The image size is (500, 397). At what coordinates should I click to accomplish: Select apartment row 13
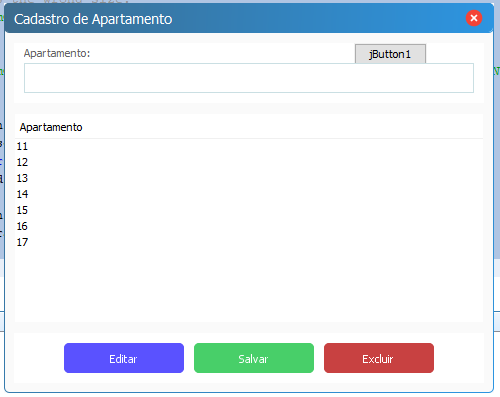(x=249, y=178)
